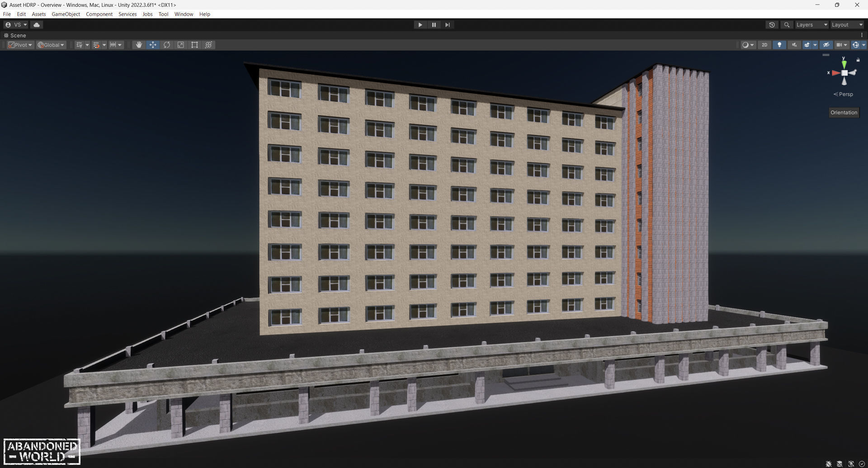Select the Hand view tool
This screenshot has width=868, height=468.
click(139, 45)
